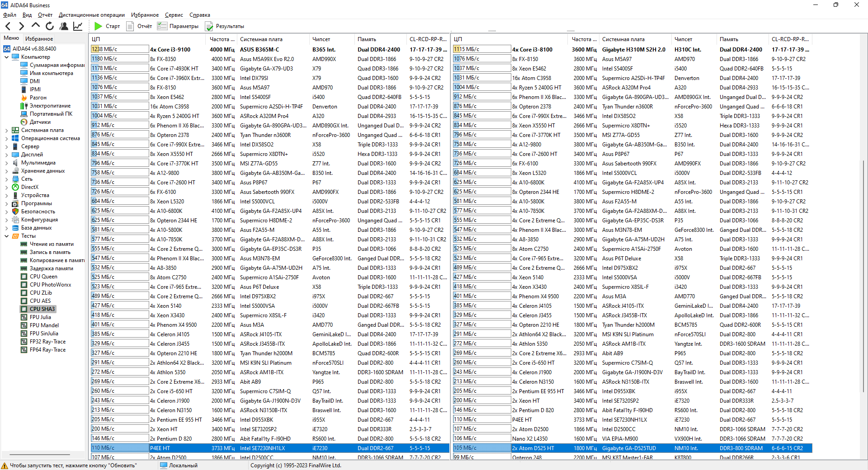Click the ASUS B365M-C motherboard cell

(259, 50)
